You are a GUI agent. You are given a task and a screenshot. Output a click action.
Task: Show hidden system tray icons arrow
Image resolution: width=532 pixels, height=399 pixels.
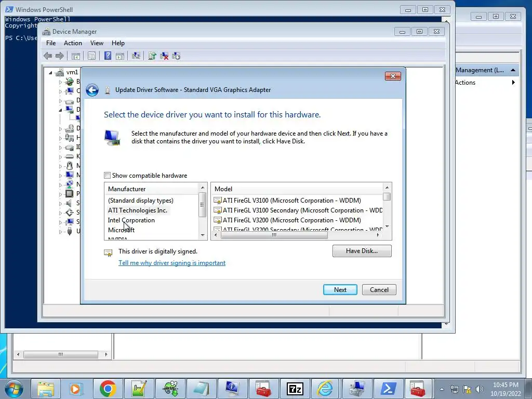point(442,389)
